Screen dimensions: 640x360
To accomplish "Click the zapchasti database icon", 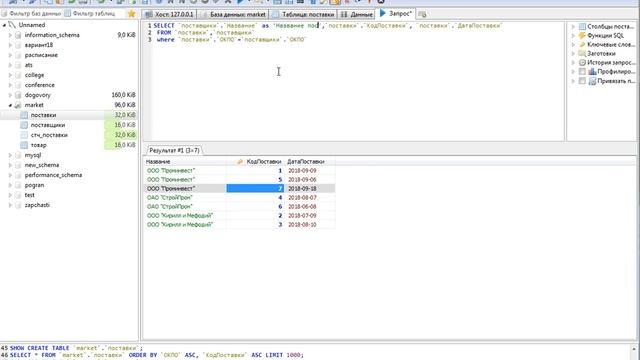I will coord(18,205).
